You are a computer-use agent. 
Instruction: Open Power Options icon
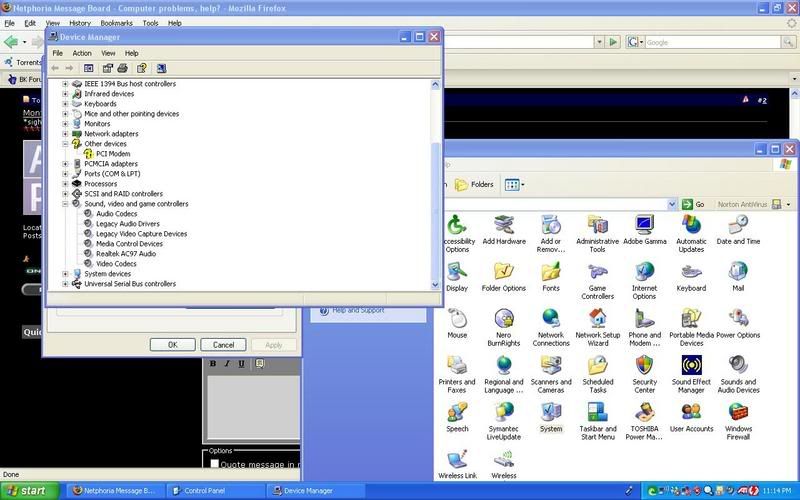[x=738, y=324]
